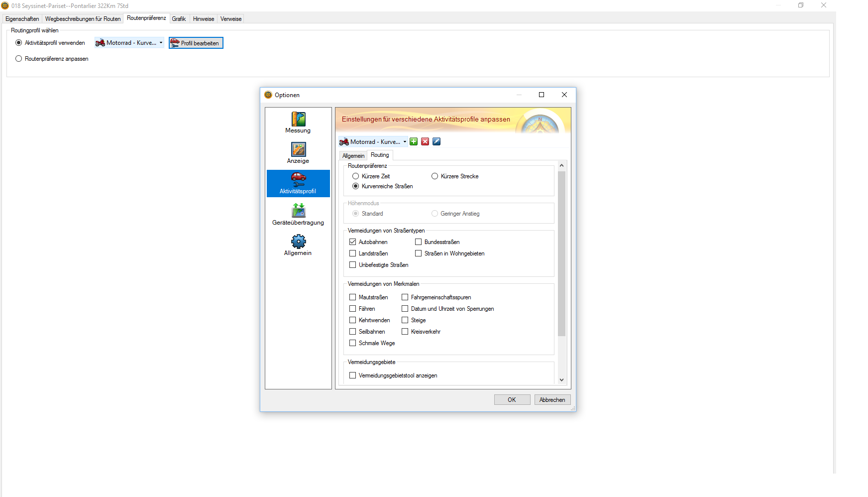Uncheck the Autobahnen avoidance checkbox
868x497 pixels.
pyautogui.click(x=353, y=242)
